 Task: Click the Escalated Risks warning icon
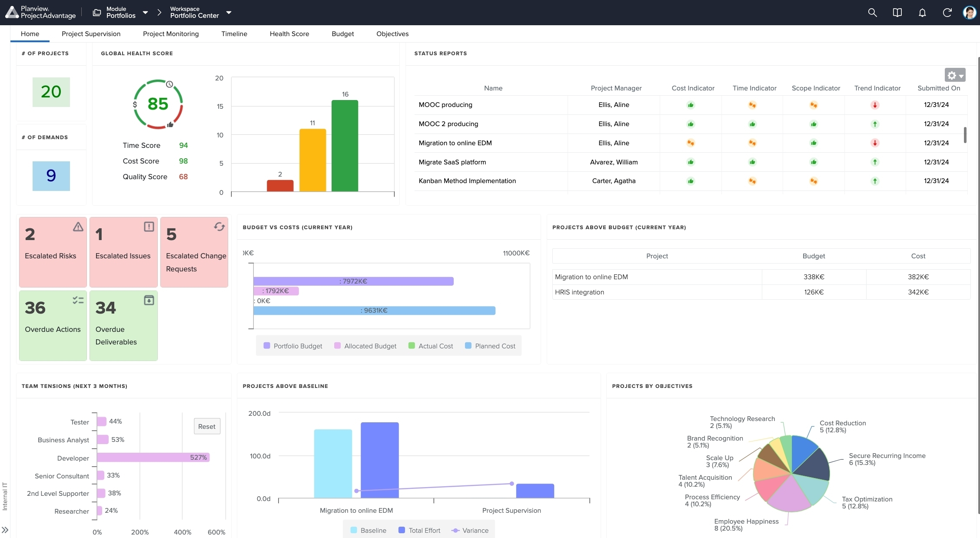pyautogui.click(x=78, y=227)
